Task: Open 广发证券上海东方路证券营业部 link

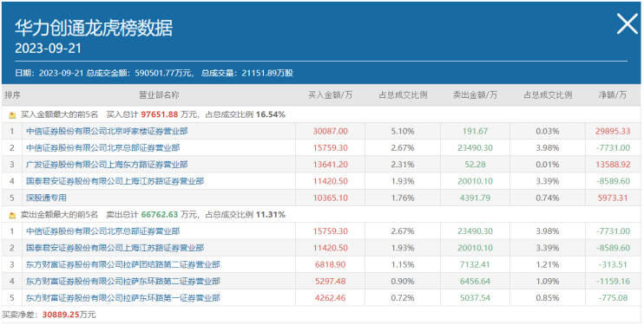Action: click(107, 165)
